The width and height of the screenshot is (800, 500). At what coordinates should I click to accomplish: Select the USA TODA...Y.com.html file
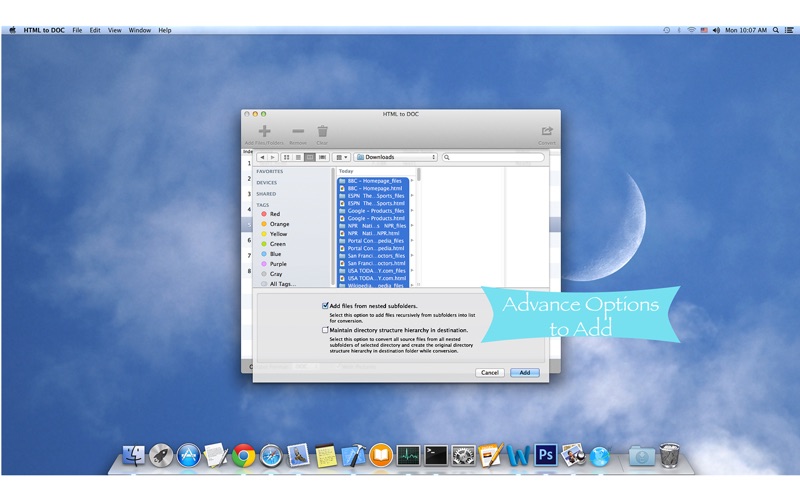[373, 278]
